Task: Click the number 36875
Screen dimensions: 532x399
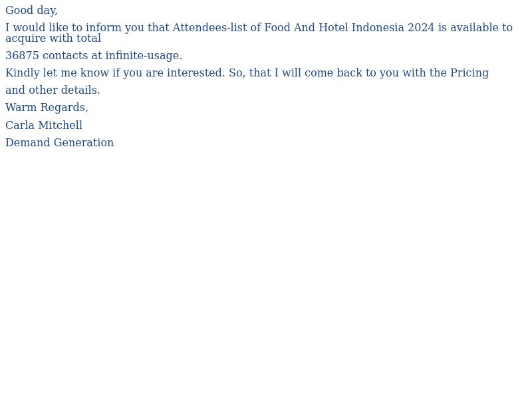Action: point(22,56)
